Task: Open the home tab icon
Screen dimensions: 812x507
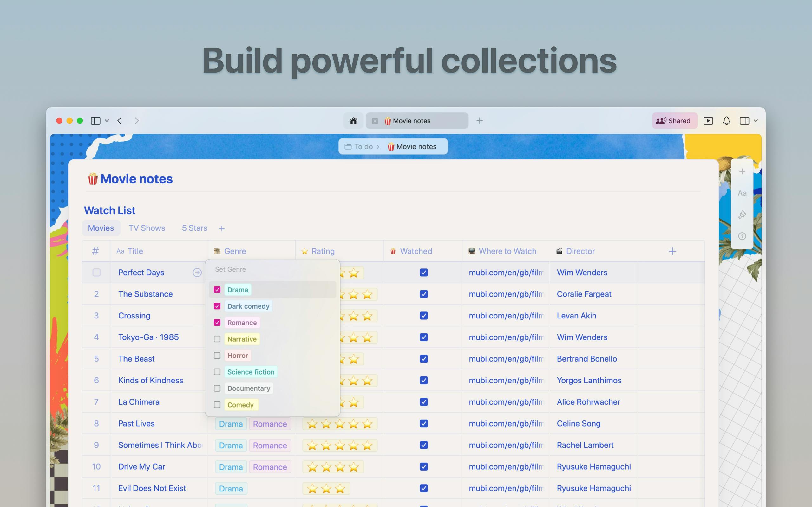Action: point(353,121)
